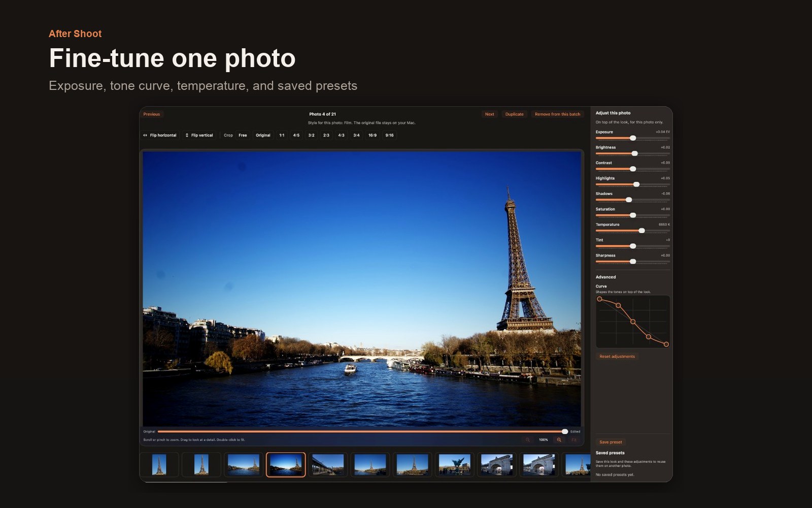Choose the 9:16 crop ratio
Viewport: 812px width, 508px height.
(389, 135)
